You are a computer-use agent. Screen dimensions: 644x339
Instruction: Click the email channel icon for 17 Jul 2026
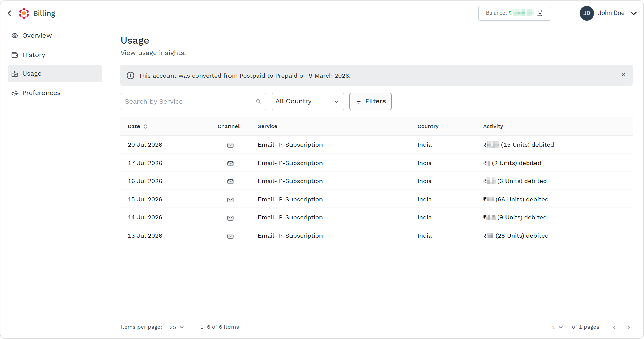pos(231,164)
